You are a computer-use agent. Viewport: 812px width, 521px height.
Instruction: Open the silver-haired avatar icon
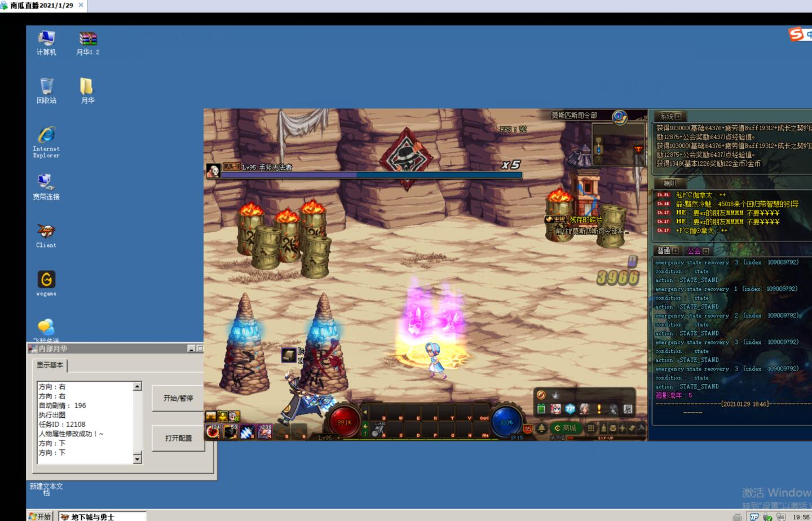click(x=584, y=409)
